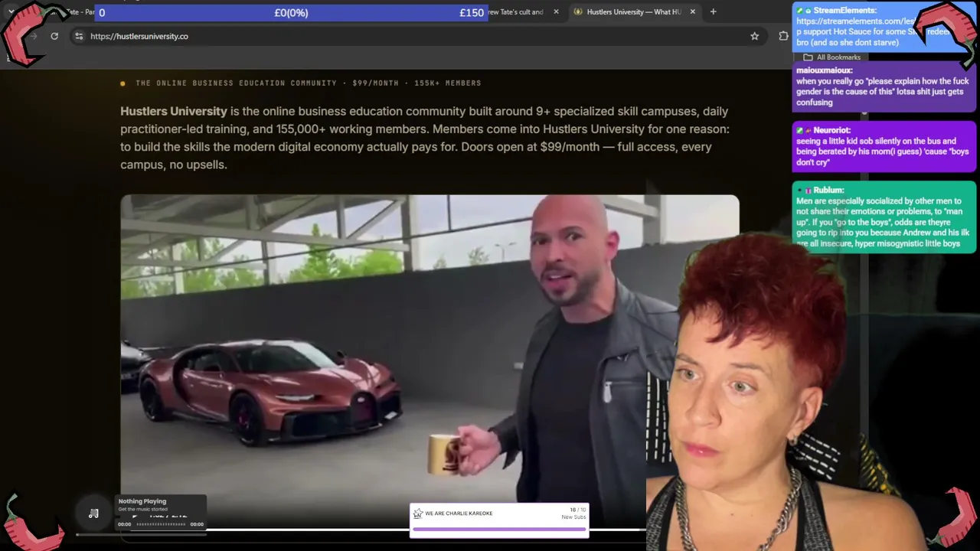Reload the Hustlers University page

coord(54,36)
